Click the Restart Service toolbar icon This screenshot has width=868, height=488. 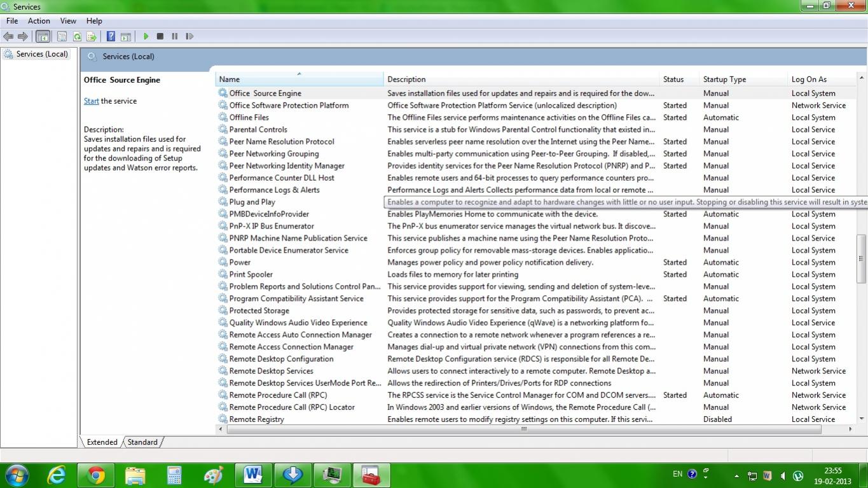[189, 37]
